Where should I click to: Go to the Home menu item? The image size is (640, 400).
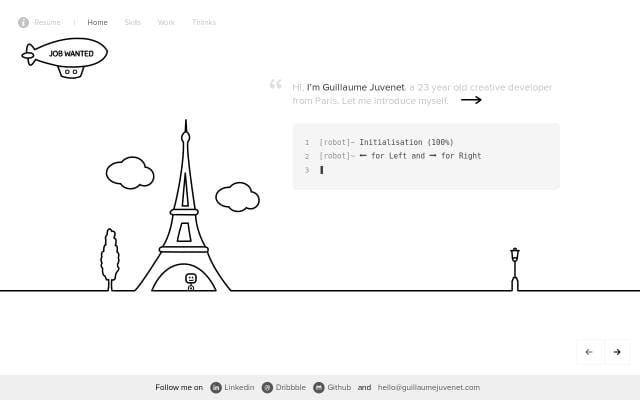pos(97,22)
